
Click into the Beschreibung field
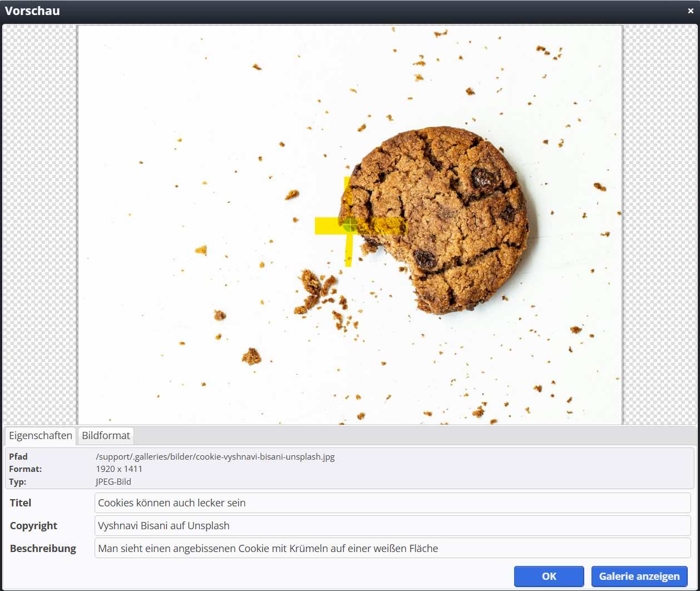click(392, 549)
